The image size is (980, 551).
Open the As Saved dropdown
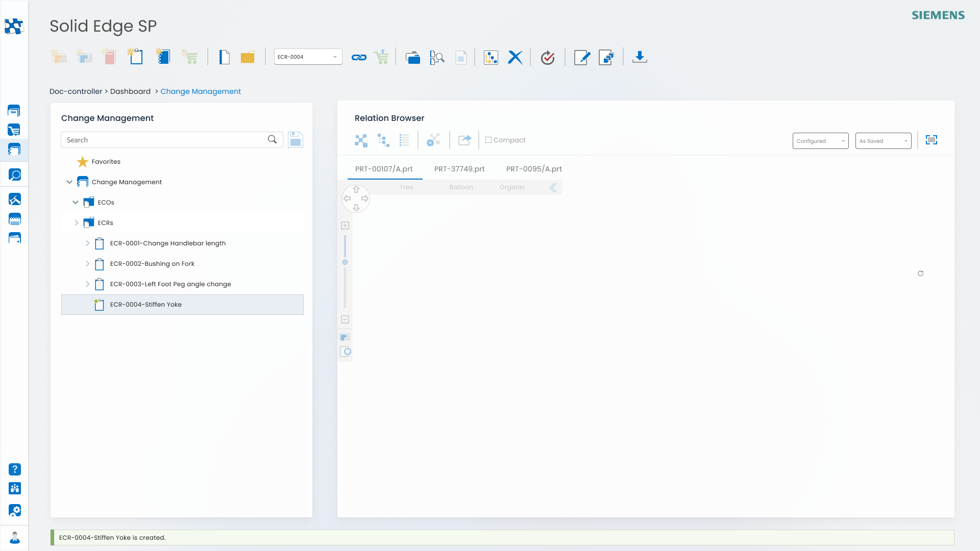click(883, 141)
